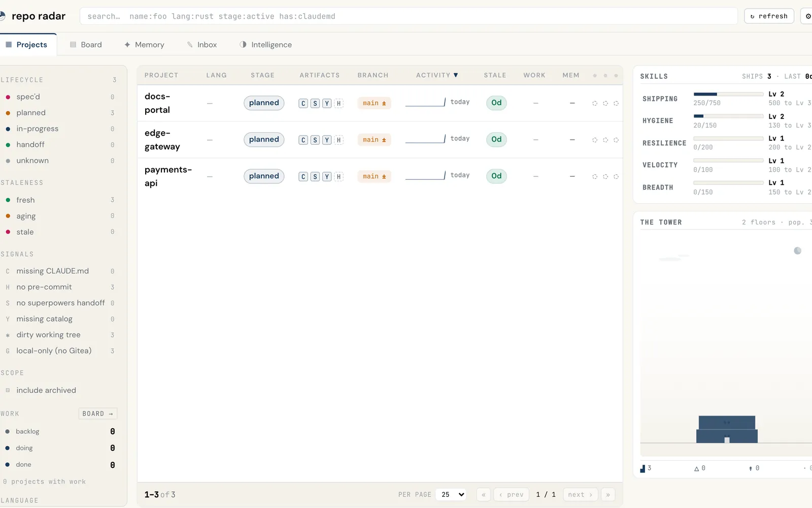Focus the search input field
812x508 pixels.
pyautogui.click(x=409, y=16)
